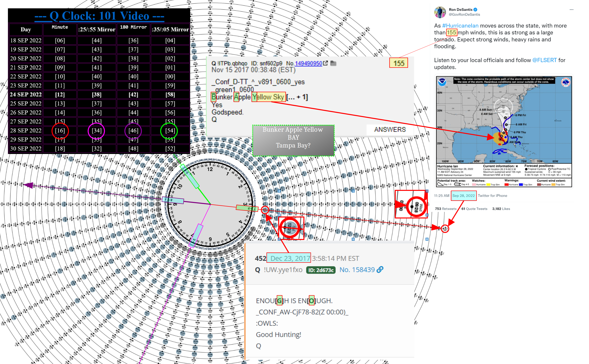
Task: Click the chain link icon after No. 158439
Action: (380, 270)
